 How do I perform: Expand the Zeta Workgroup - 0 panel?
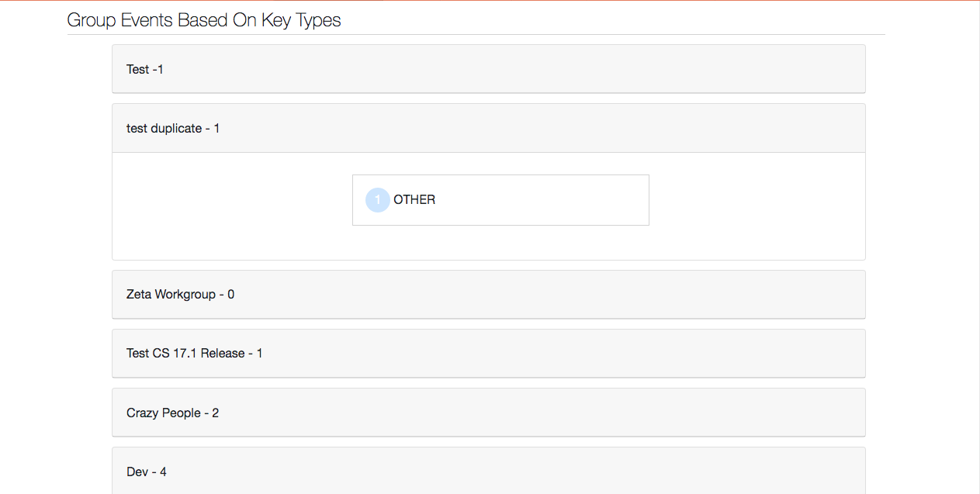pos(488,295)
